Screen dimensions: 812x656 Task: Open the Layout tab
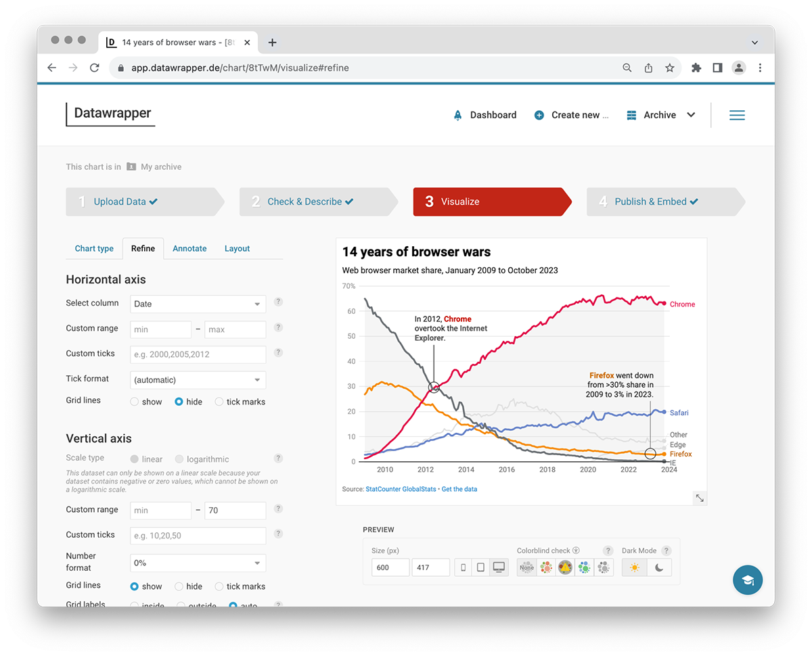(237, 248)
